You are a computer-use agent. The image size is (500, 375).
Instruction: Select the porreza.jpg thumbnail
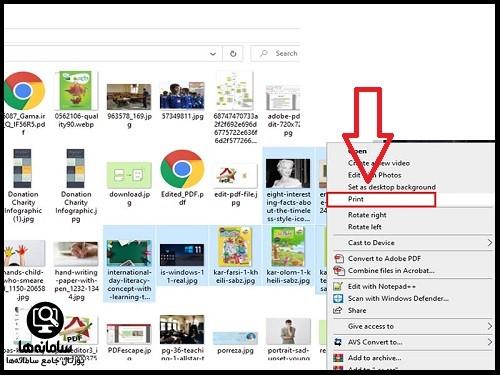(235, 338)
